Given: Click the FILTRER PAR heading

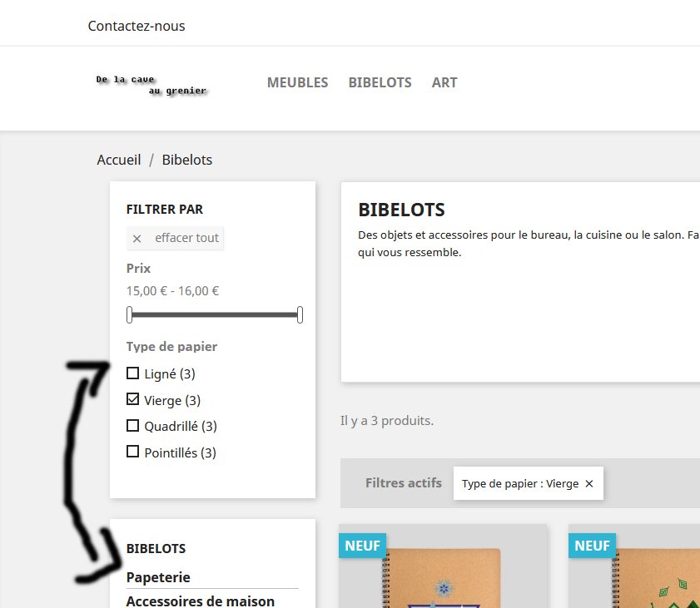Looking at the screenshot, I should tap(165, 210).
